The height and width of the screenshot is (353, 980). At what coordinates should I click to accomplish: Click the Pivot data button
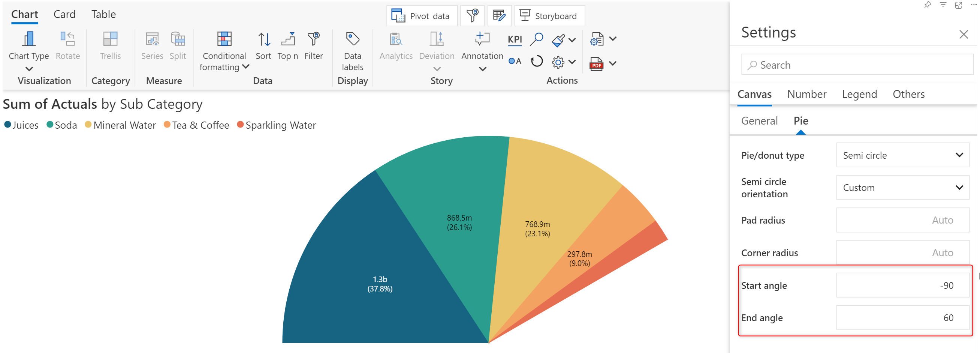[x=422, y=16]
